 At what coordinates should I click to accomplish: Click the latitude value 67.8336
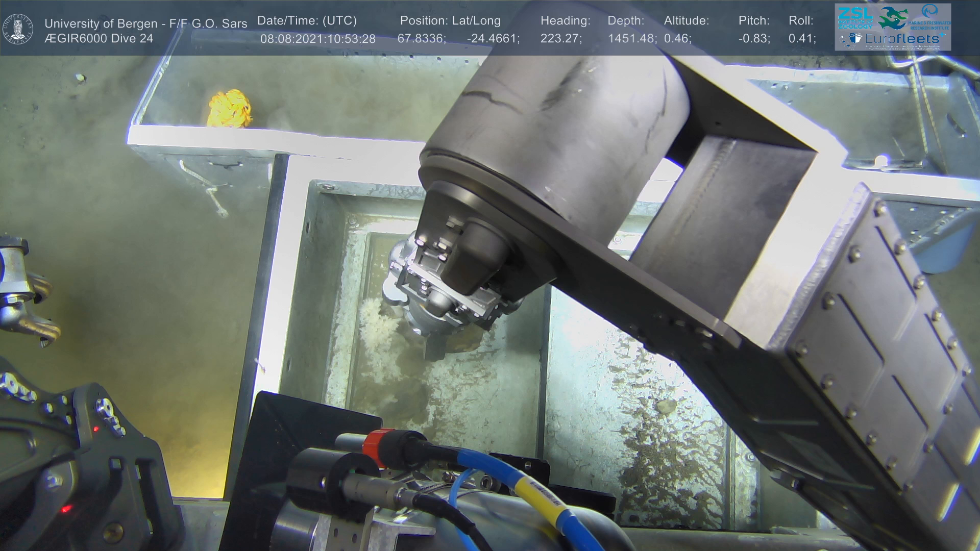click(422, 39)
